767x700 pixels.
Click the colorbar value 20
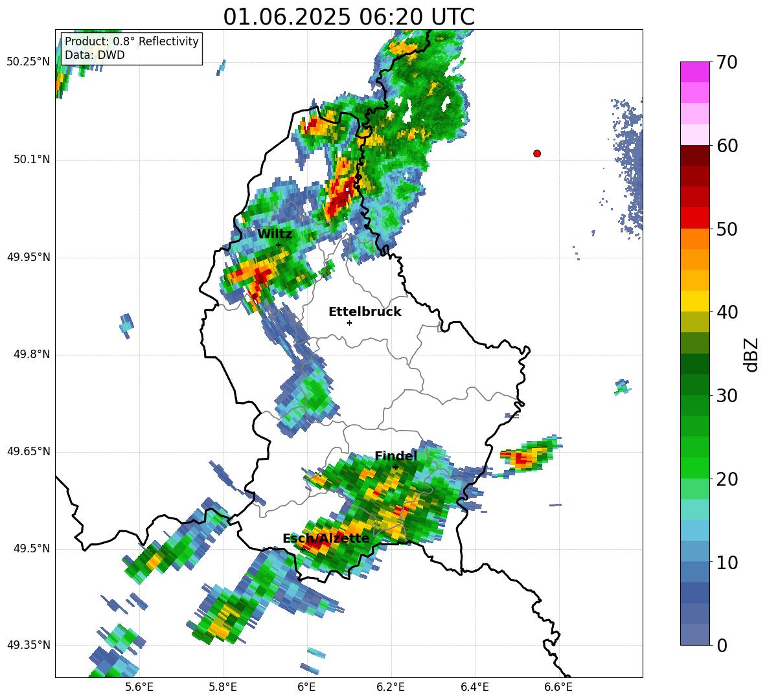coord(727,479)
